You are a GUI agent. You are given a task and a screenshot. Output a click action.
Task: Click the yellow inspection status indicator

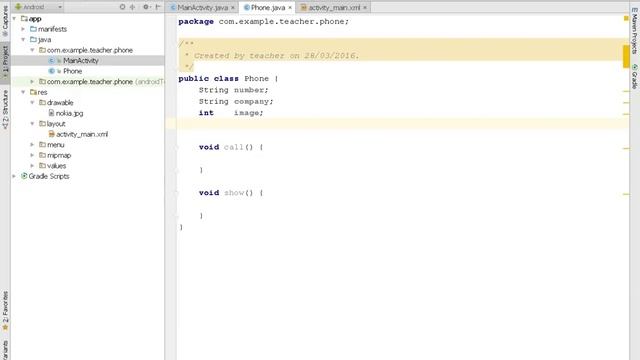626,18
